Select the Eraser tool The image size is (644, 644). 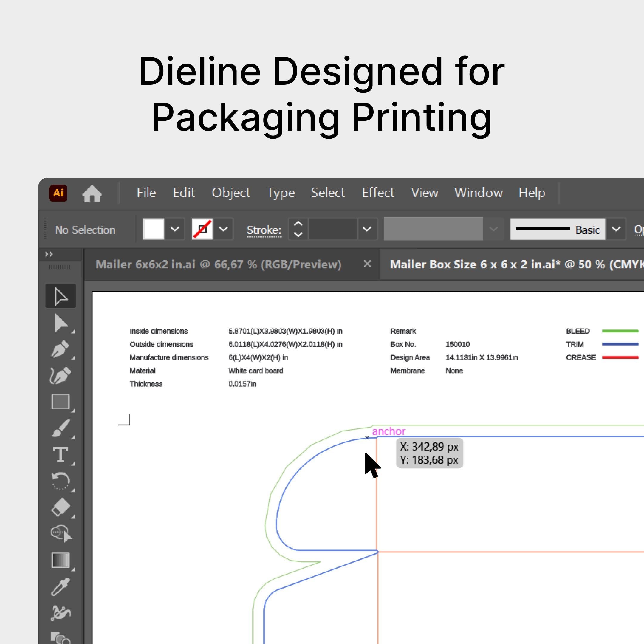coord(60,507)
